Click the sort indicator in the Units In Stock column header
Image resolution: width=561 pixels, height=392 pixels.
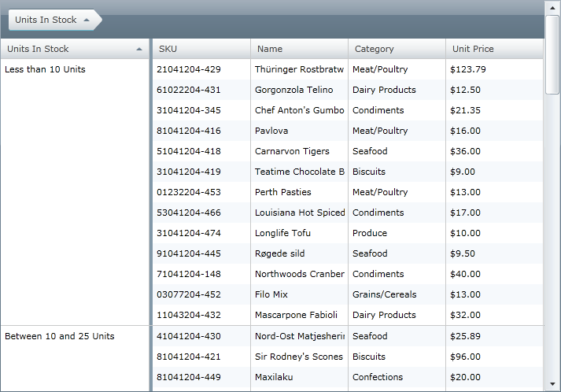click(139, 49)
